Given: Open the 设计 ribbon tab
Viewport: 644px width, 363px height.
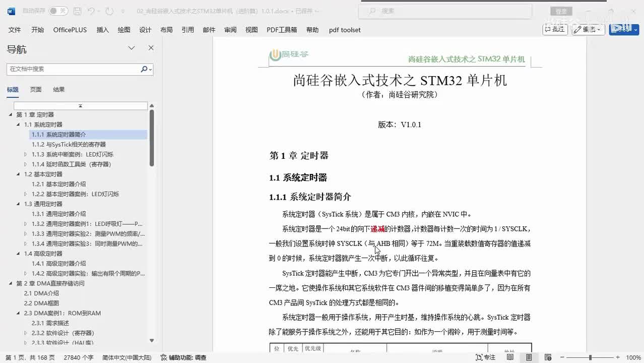Looking at the screenshot, I should point(145,30).
